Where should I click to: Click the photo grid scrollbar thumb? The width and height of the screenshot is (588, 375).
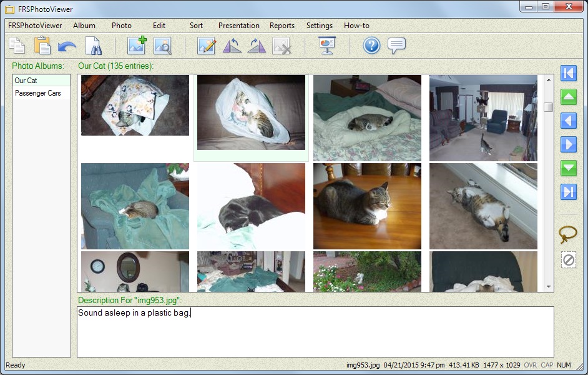click(x=549, y=107)
